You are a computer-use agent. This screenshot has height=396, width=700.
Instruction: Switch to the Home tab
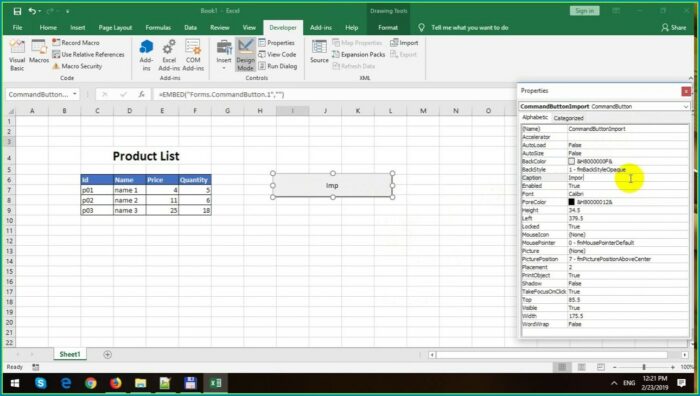48,28
